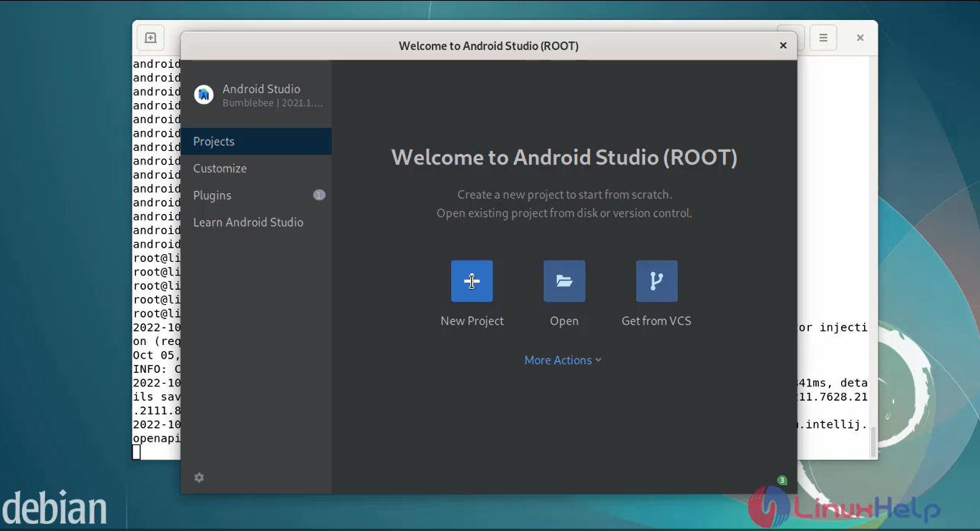980x531 pixels.
Task: Click the New Project label
Action: pyautogui.click(x=472, y=321)
